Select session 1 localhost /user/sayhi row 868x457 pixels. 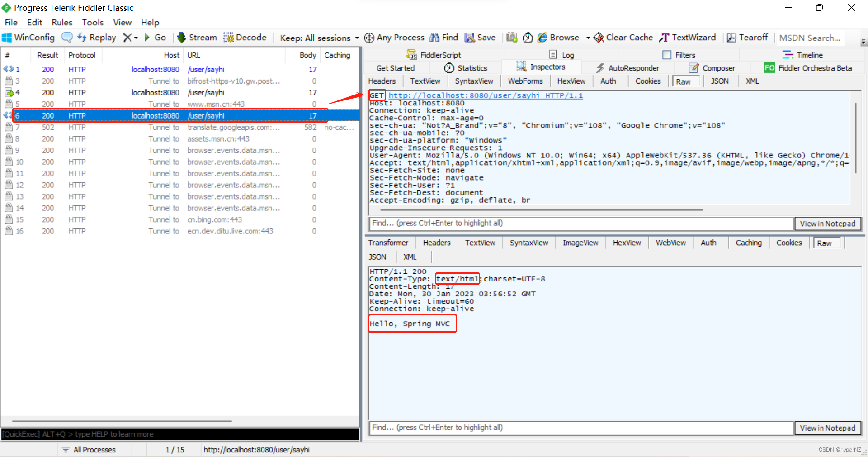pos(181,69)
